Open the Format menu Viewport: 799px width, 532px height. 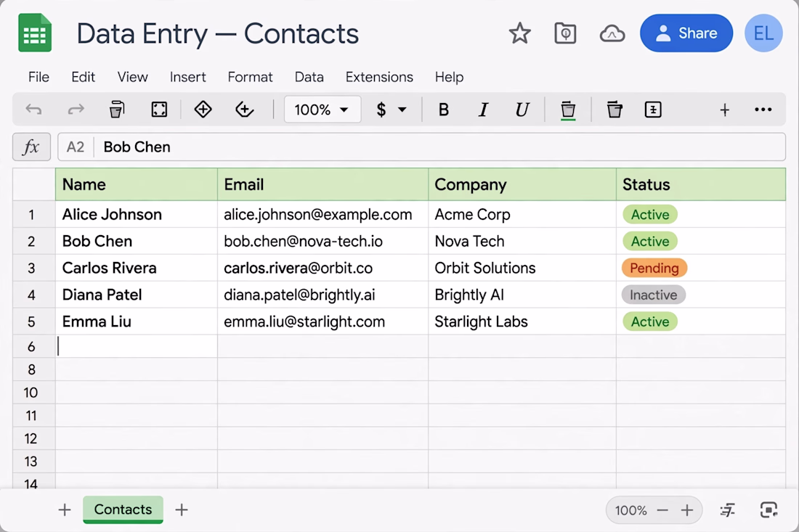click(x=250, y=77)
